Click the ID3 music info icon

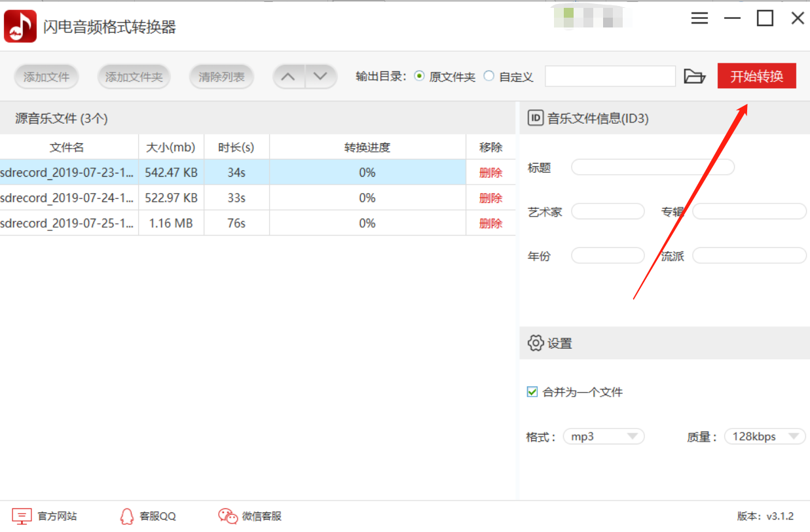click(x=535, y=118)
